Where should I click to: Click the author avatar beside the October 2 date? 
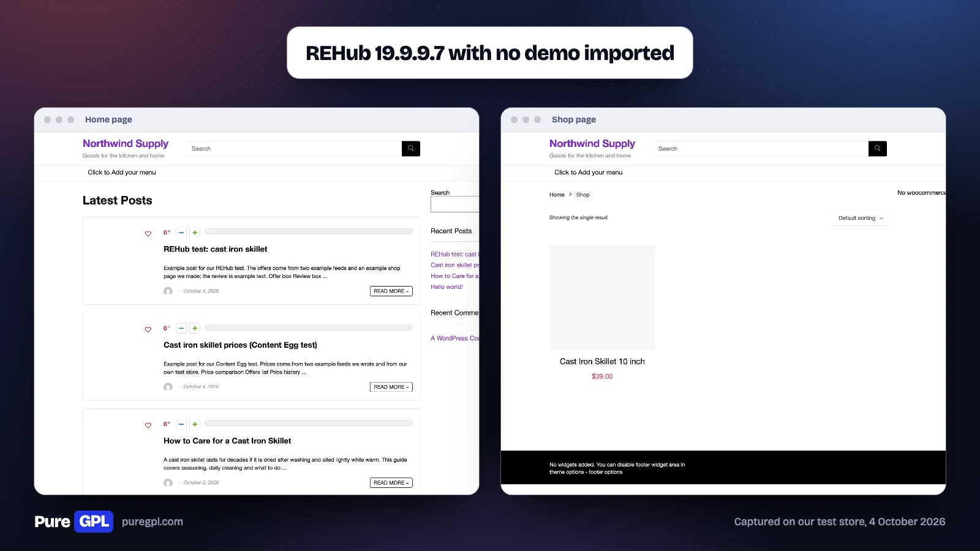168,482
